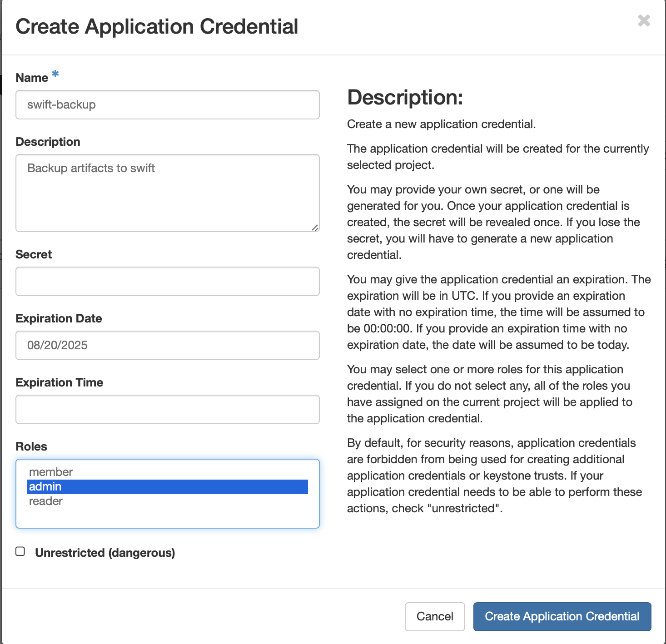Screen dimensions: 666x644
Task: Click the empty Expiration Time field
Action: click(167, 410)
